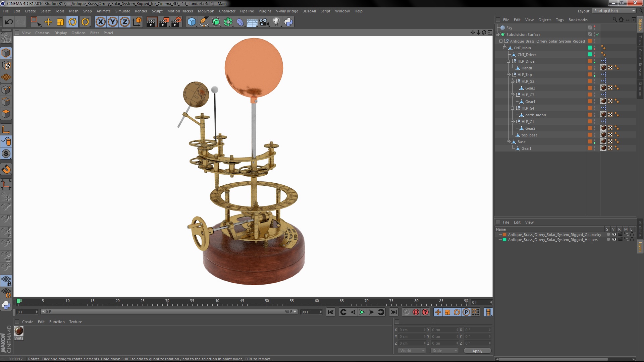Open the MoGraph menu
Image resolution: width=644 pixels, height=362 pixels.
click(206, 11)
